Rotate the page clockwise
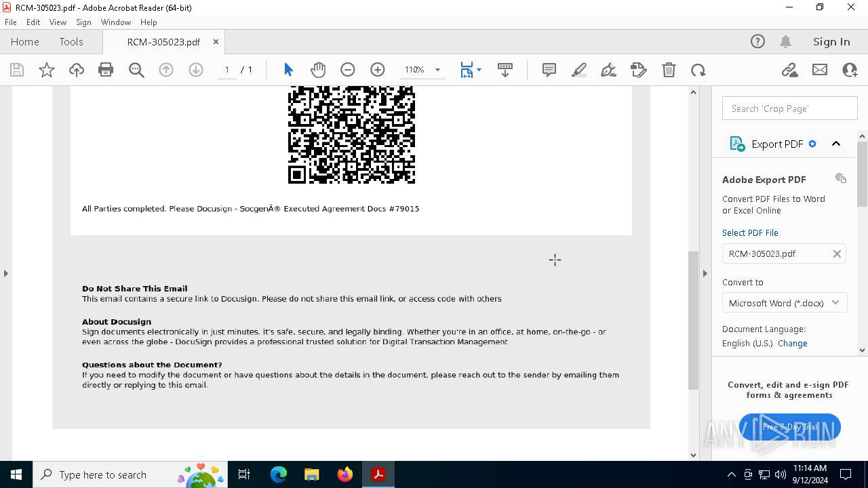This screenshot has height=488, width=868. [x=698, y=70]
